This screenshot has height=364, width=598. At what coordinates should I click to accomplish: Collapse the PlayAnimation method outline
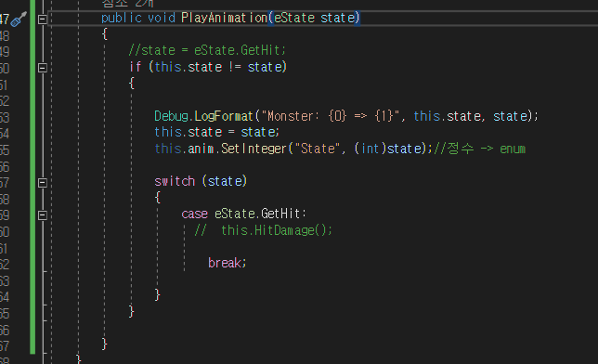point(43,19)
